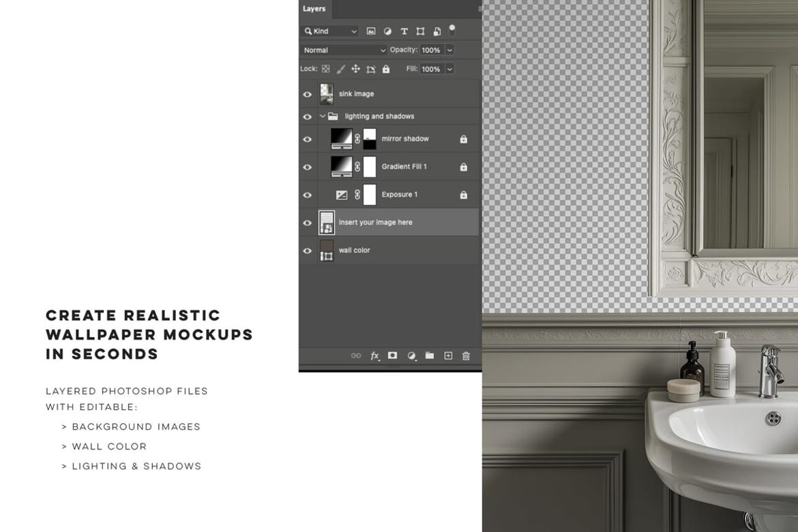The height and width of the screenshot is (532, 798).
Task: Click the Exposure 1 mask thumbnail
Action: coord(370,194)
